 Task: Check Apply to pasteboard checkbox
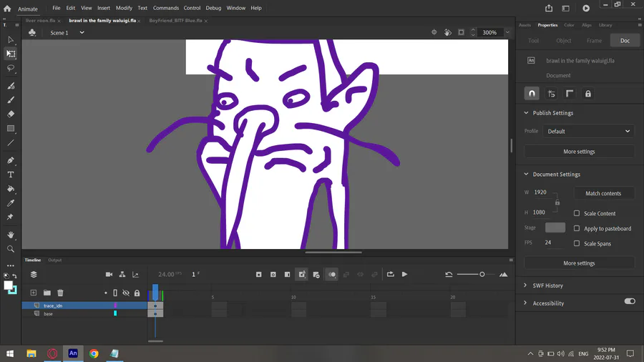[x=577, y=228]
